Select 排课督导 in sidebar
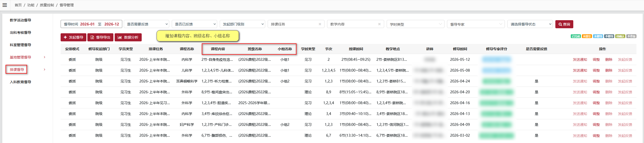Viewport: 644px width, 143px height. point(17,70)
